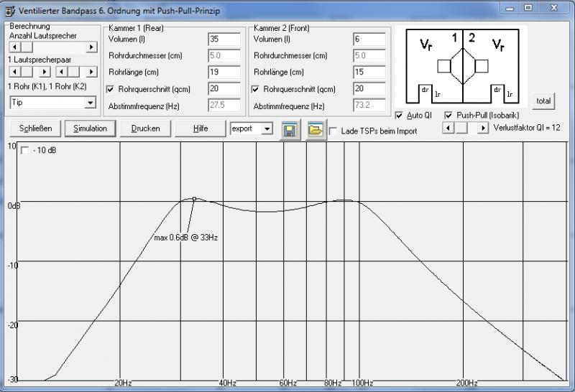575x392 pixels.
Task: Click the total button
Action: 543,101
